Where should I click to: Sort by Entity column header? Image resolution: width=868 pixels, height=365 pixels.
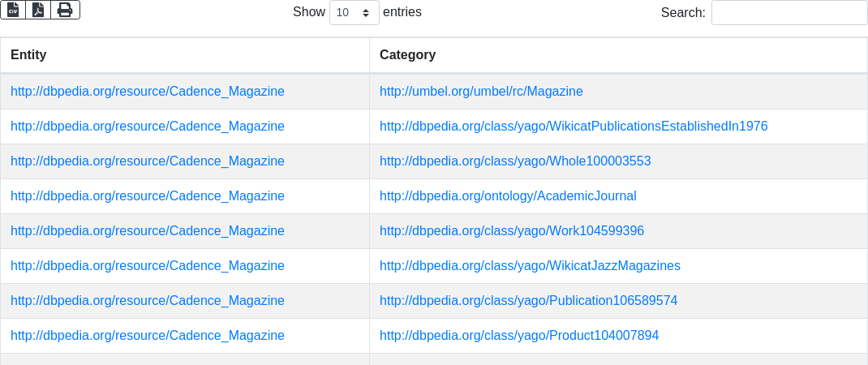28,55
